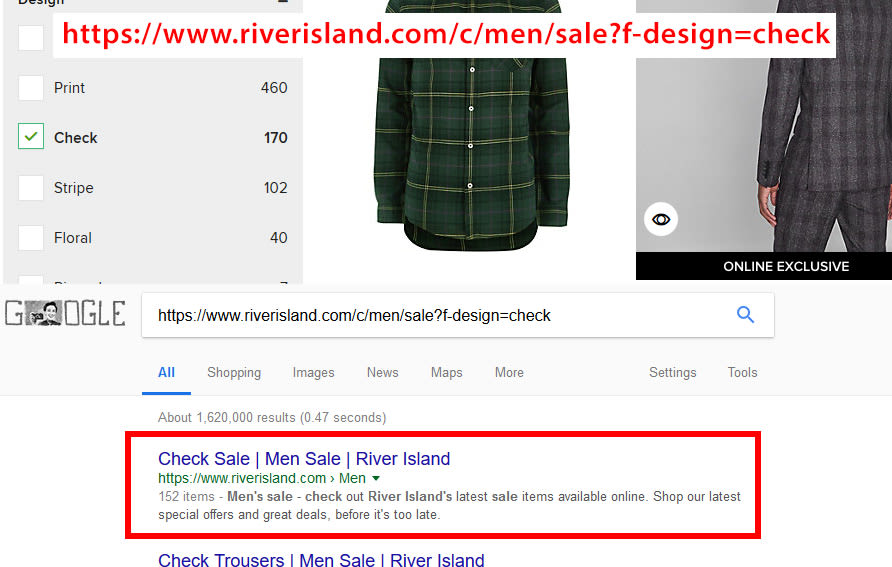Click the blue search magnifier icon
Image resolution: width=892 pixels, height=567 pixels.
pyautogui.click(x=745, y=314)
